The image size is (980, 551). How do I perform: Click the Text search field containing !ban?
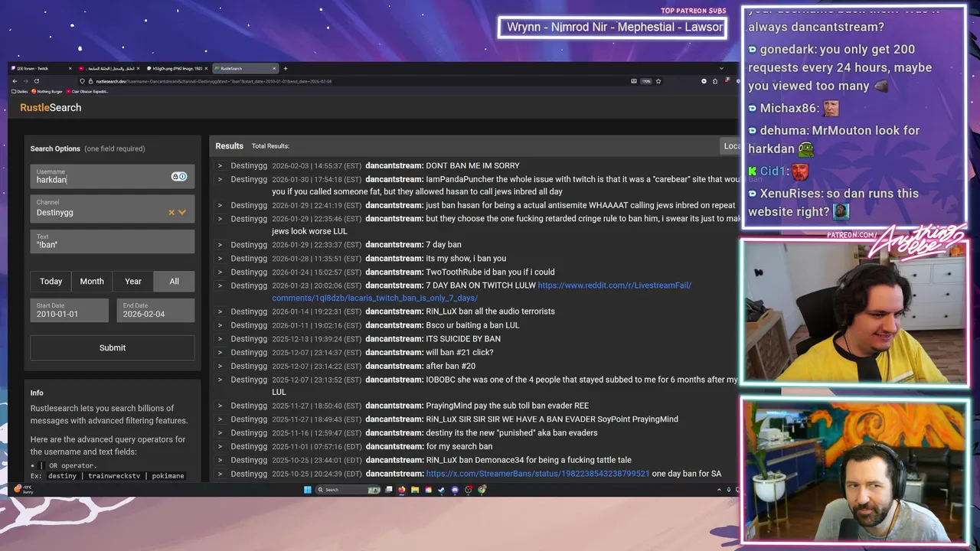pos(113,241)
